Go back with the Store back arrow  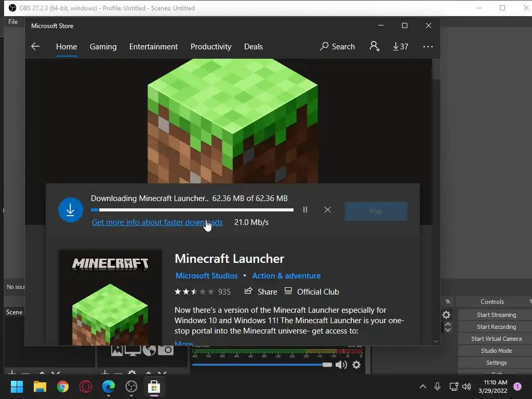pos(35,46)
